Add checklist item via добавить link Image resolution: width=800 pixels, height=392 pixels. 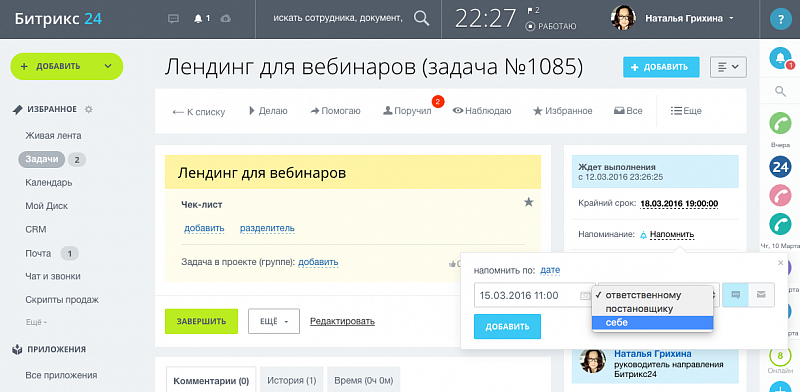tap(204, 228)
